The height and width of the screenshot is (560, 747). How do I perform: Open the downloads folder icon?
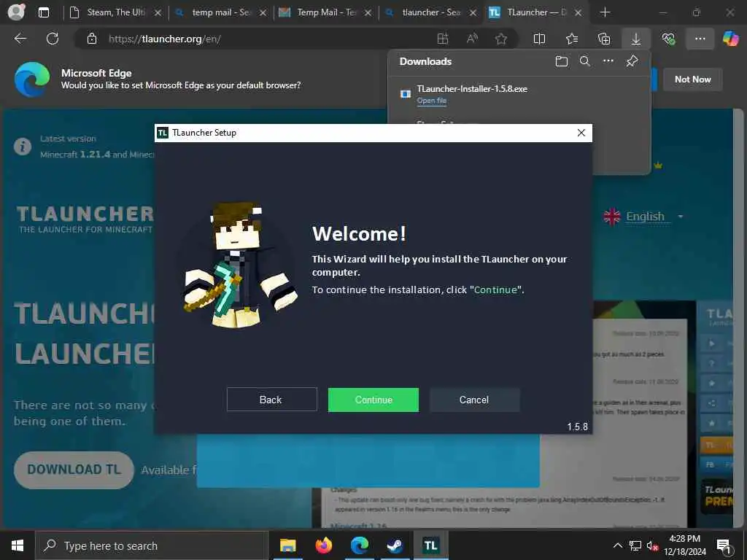coord(561,61)
